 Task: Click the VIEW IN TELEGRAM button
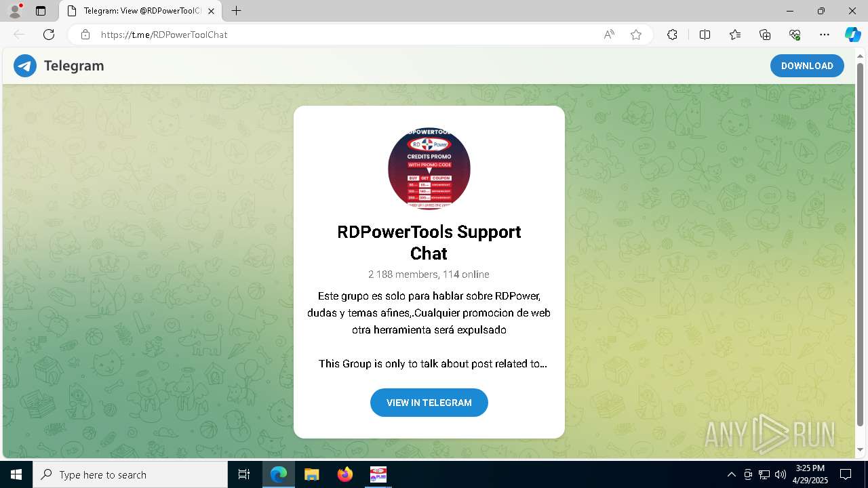pyautogui.click(x=429, y=403)
